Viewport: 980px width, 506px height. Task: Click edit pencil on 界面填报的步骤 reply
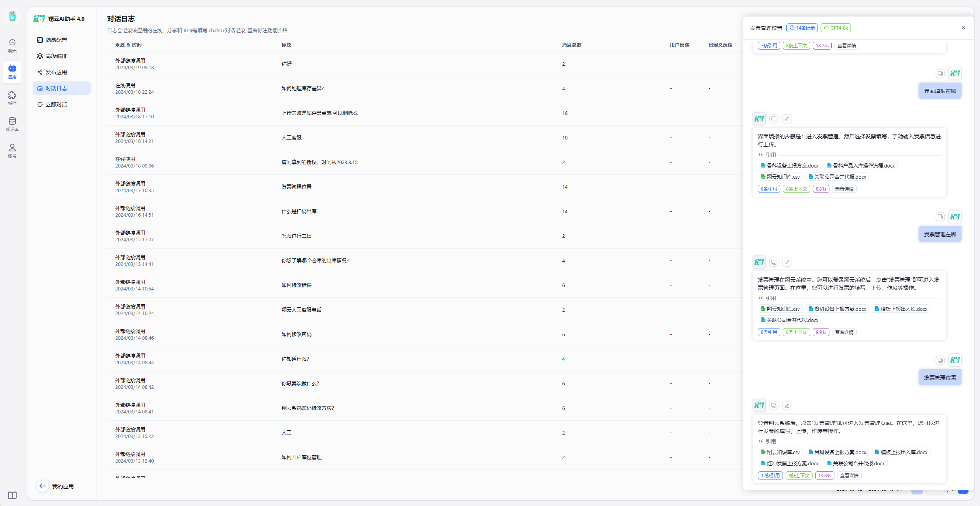point(787,119)
